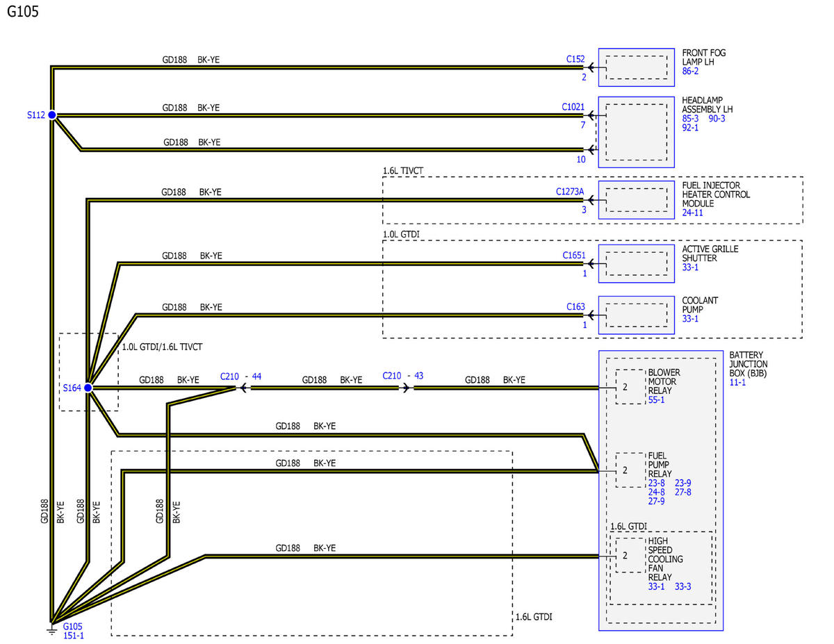This screenshot has width=834, height=644.
Task: Open connector C1021 link
Action: (573, 108)
